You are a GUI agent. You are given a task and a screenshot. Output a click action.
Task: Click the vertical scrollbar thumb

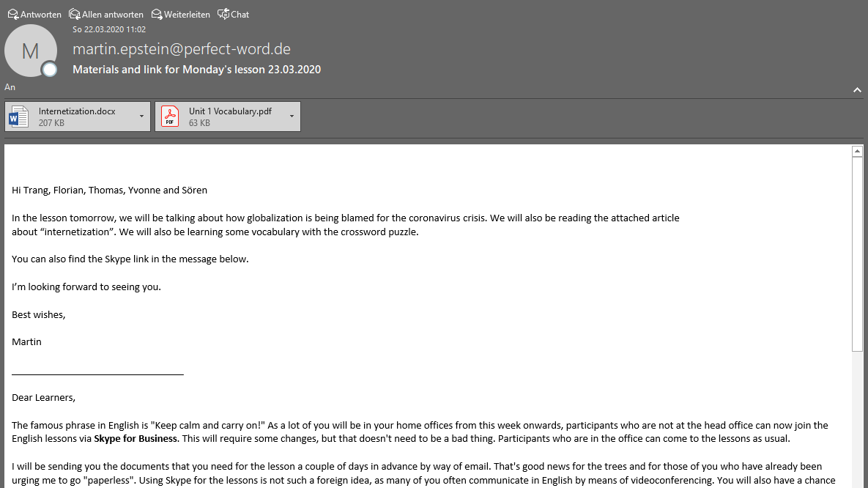(857, 254)
